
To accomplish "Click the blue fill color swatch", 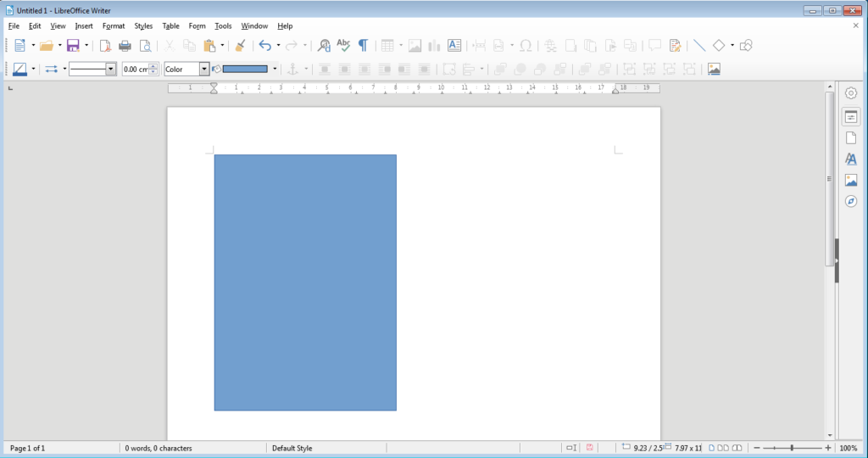I will 245,69.
